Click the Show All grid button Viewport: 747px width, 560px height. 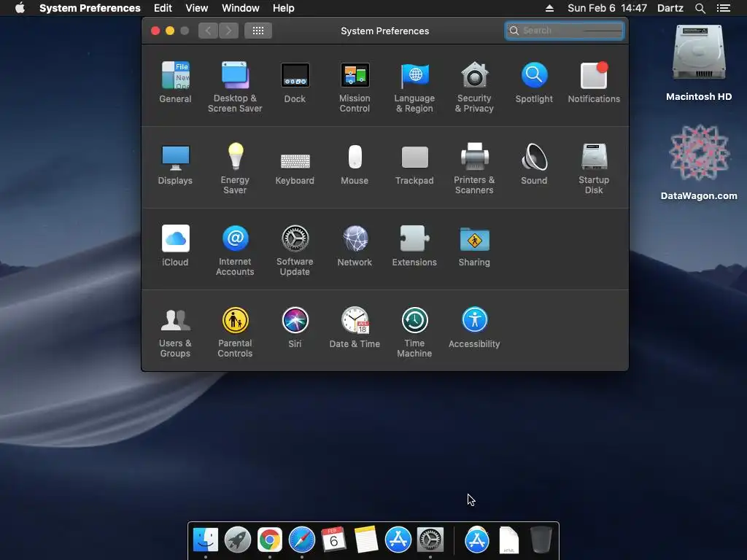pyautogui.click(x=258, y=31)
